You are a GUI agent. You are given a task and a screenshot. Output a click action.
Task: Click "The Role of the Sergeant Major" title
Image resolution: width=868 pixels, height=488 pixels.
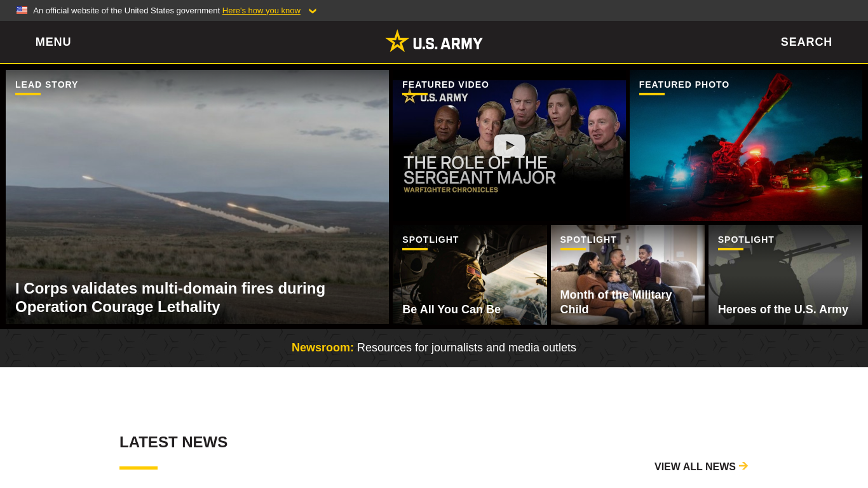click(480, 170)
